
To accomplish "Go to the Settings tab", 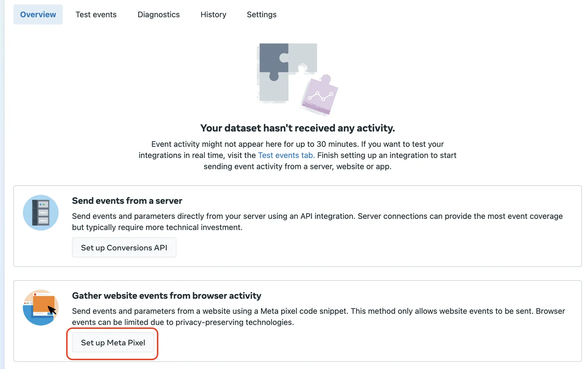I will coord(262,14).
